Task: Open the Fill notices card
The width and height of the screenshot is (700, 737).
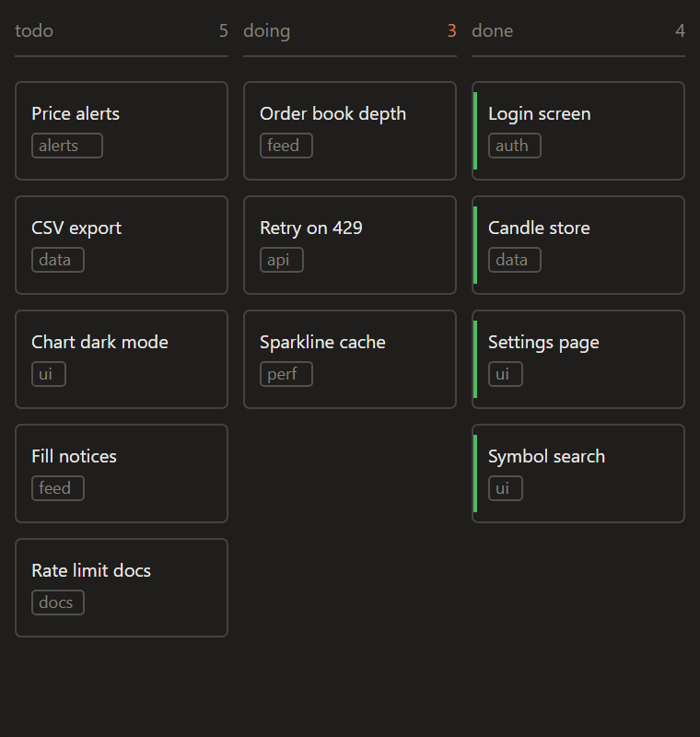Action: (122, 474)
